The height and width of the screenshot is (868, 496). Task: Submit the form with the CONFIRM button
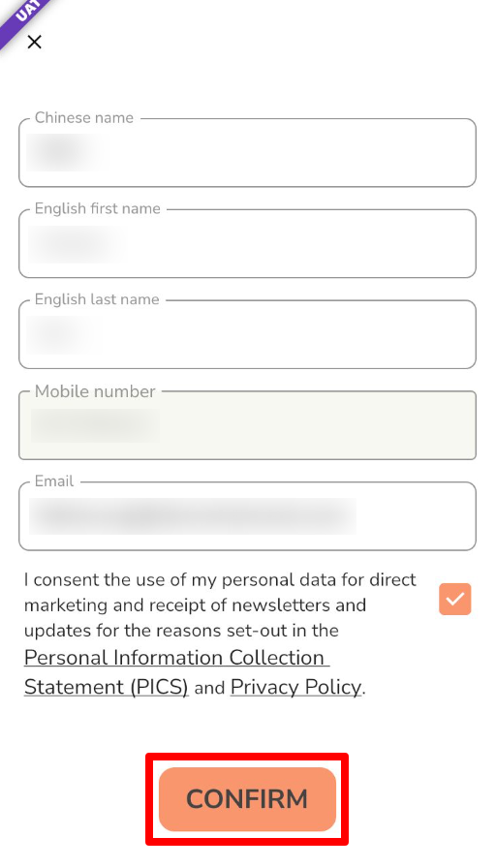(247, 799)
